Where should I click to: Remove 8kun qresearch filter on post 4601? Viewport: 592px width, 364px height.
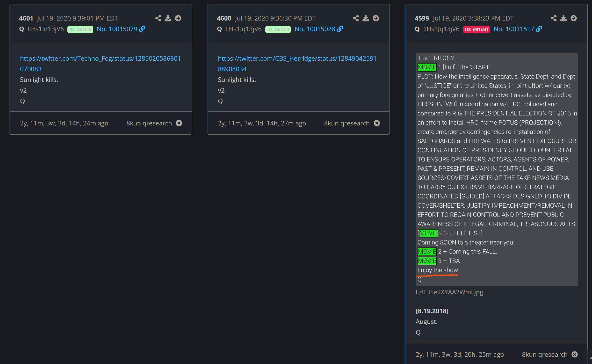(179, 123)
